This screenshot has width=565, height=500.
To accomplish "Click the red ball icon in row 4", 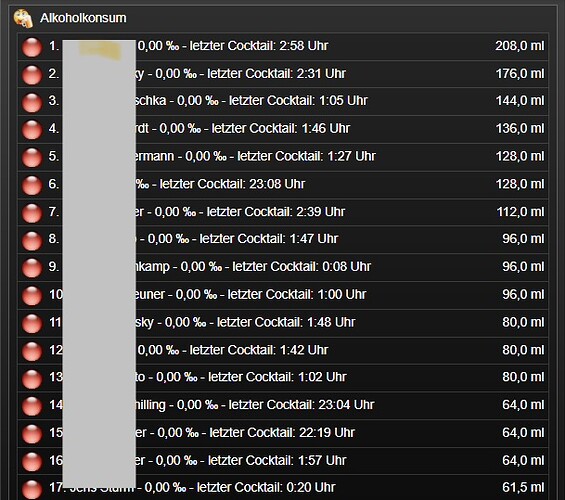I will (32, 130).
